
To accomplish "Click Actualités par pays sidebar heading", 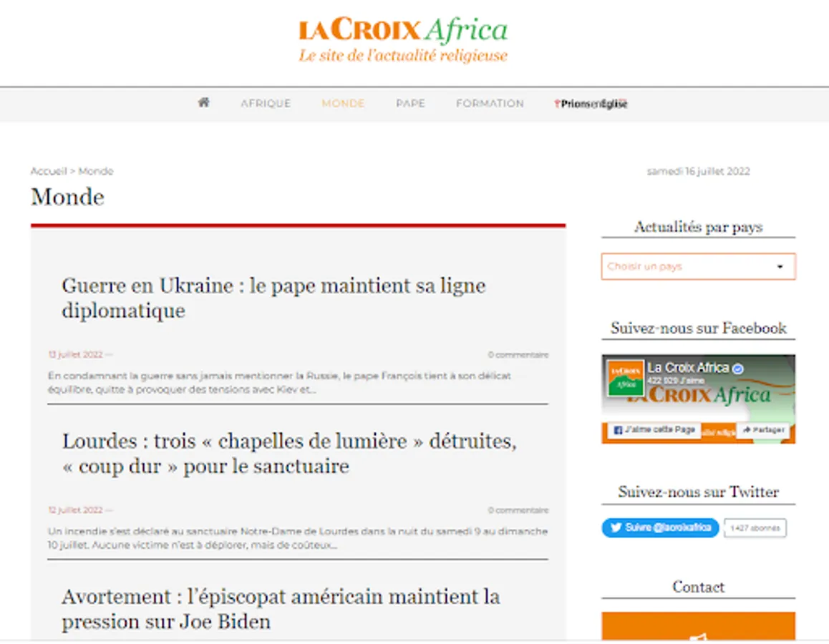I will 699,227.
